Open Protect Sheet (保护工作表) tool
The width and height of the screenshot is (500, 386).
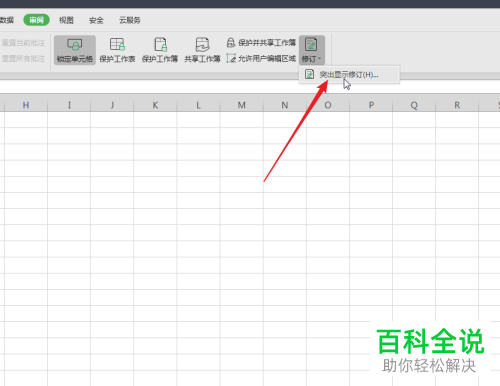tap(117, 50)
